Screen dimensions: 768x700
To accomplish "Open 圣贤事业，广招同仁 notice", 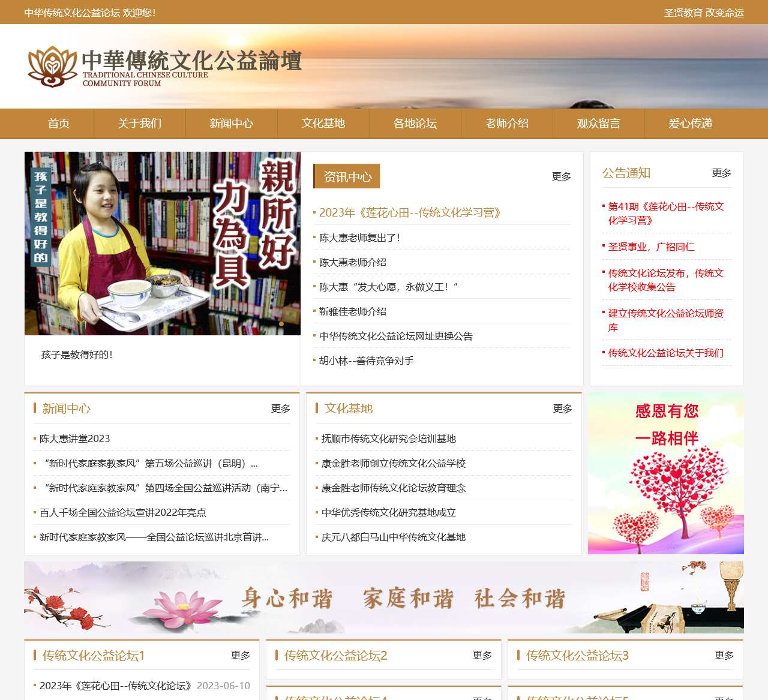I will [x=651, y=247].
